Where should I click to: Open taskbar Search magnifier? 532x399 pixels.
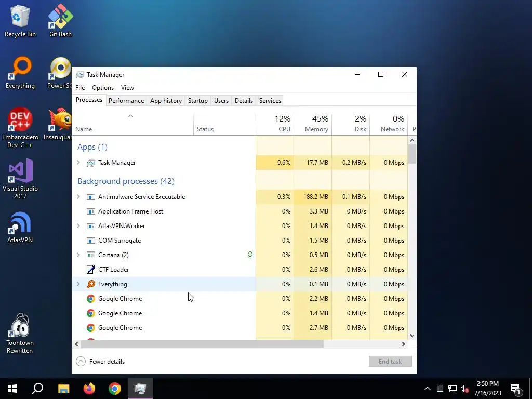(37, 389)
